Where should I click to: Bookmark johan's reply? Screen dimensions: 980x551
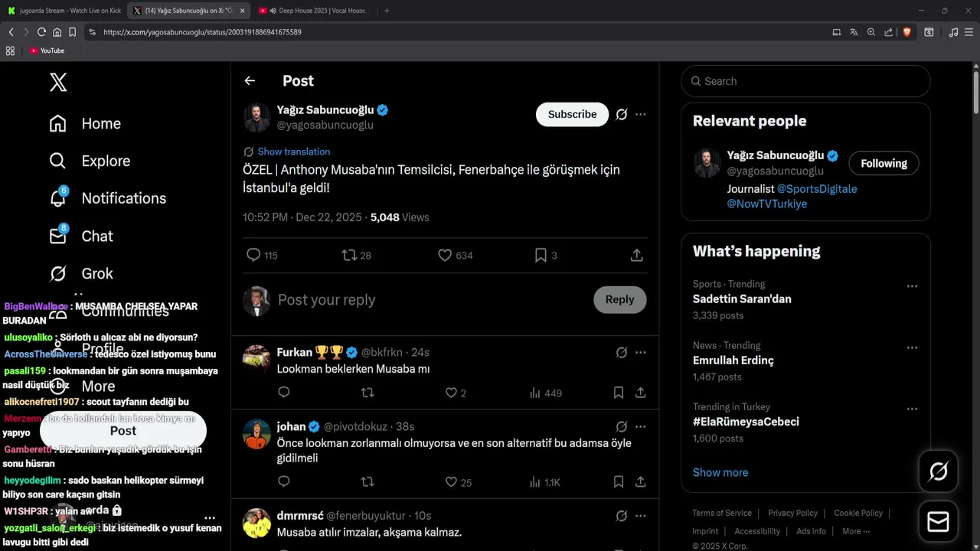[618, 482]
